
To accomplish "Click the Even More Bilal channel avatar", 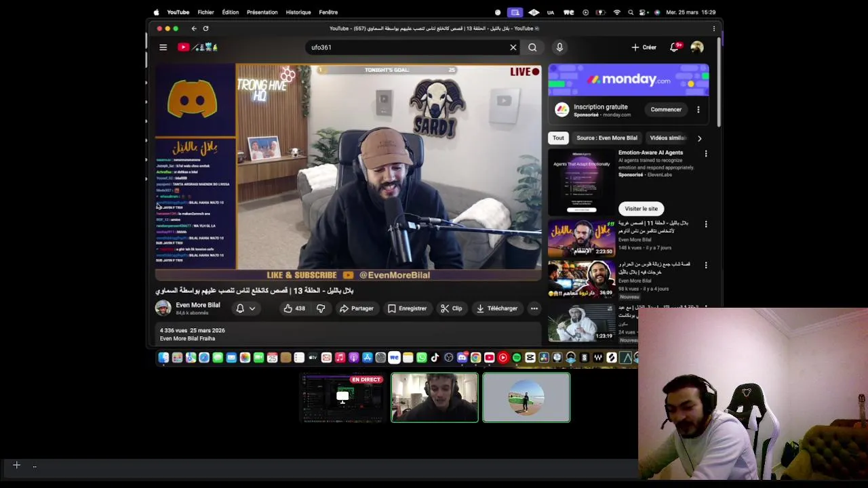I will click(163, 308).
